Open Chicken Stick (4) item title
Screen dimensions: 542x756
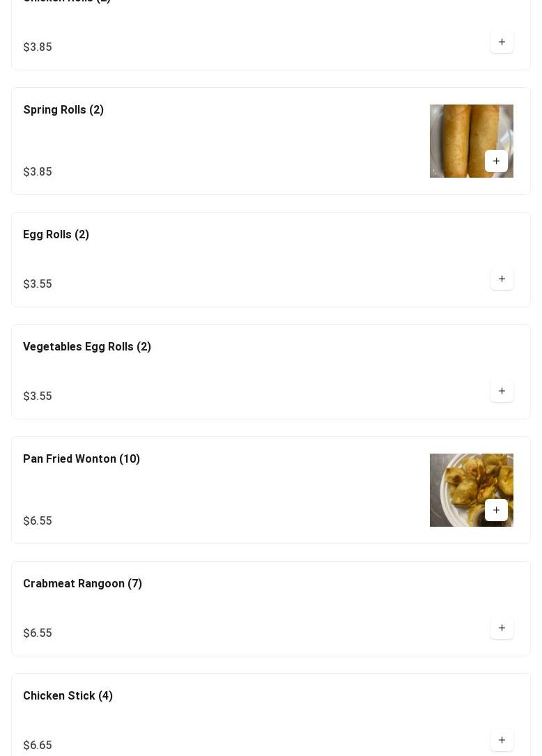click(68, 696)
